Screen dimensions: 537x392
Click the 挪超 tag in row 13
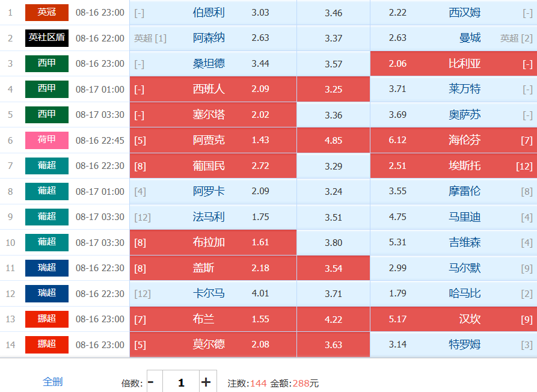point(47,319)
